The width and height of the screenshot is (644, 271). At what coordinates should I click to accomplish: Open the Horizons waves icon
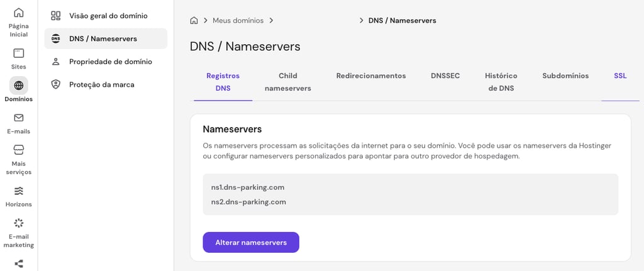coord(18,191)
